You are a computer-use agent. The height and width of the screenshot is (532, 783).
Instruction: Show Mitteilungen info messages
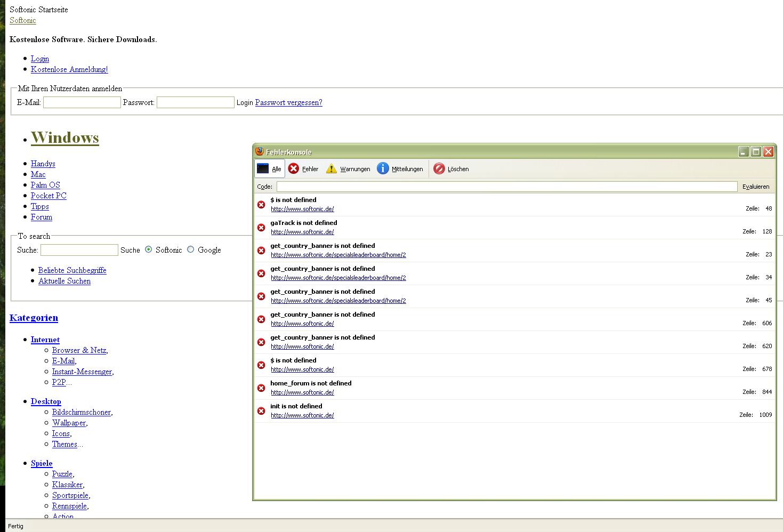pyautogui.click(x=383, y=168)
